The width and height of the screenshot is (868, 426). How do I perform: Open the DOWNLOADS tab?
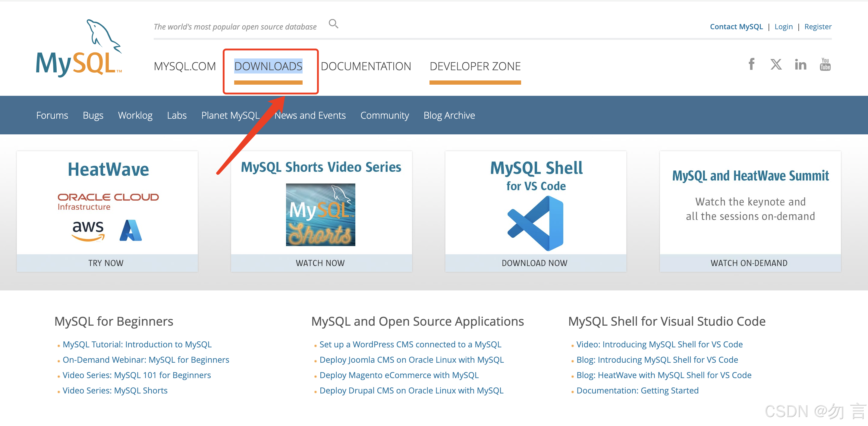[268, 66]
